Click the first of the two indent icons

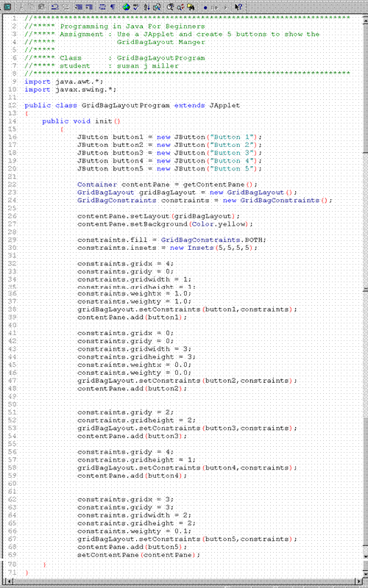79,7
